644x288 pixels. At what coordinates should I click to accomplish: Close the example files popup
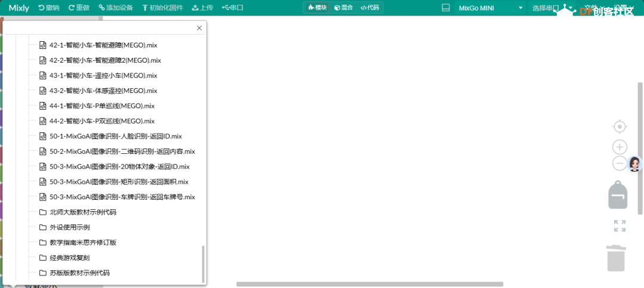pyautogui.click(x=199, y=28)
